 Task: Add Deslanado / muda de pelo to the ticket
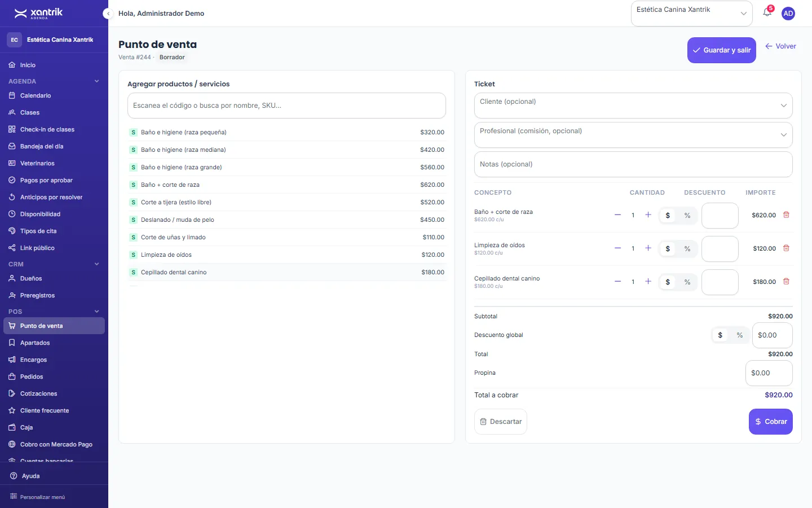pos(286,220)
